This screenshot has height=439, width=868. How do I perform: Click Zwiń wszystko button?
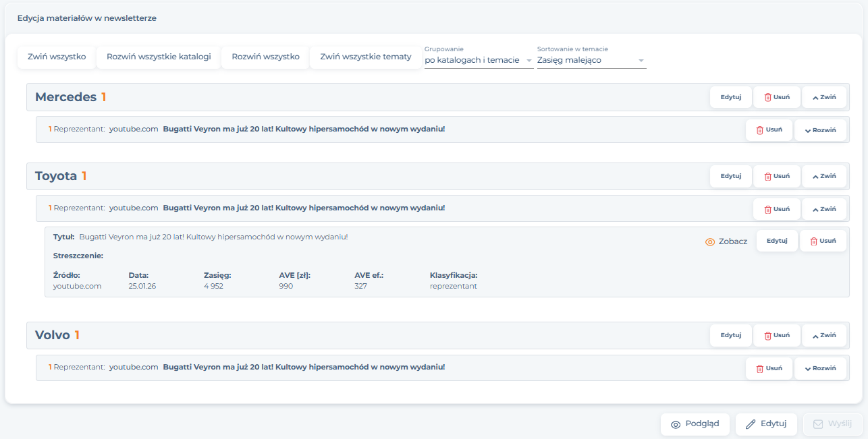[57, 57]
